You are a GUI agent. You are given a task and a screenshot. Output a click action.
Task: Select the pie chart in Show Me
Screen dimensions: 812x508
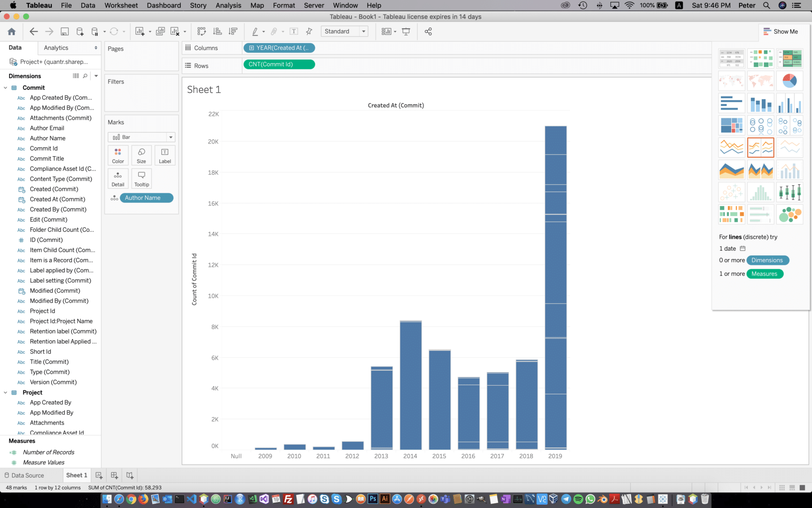(790, 80)
